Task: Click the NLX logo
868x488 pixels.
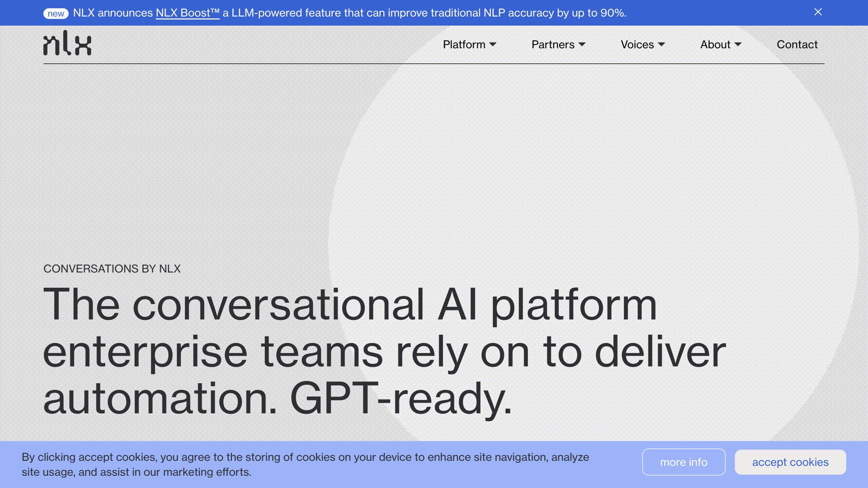Action: click(x=67, y=43)
